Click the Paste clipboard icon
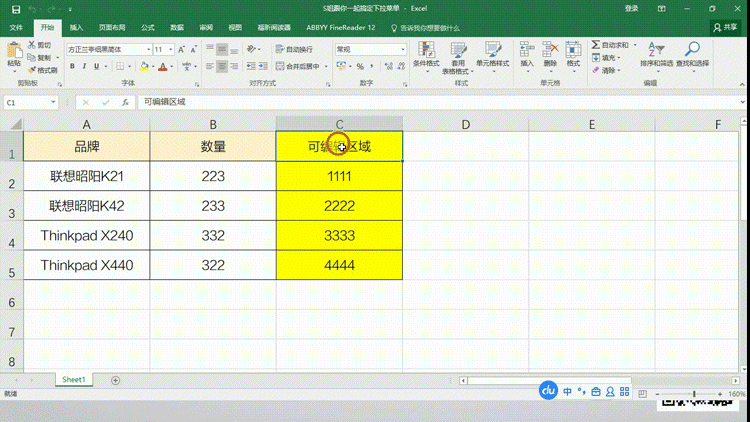Image resolution: width=750 pixels, height=422 pixels. pyautogui.click(x=14, y=51)
